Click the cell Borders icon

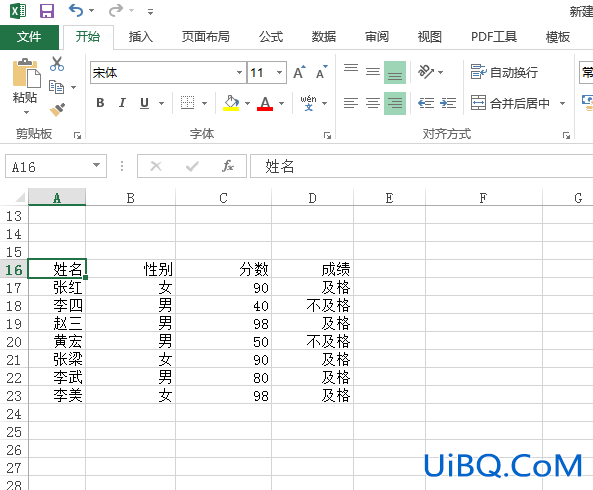[187, 102]
